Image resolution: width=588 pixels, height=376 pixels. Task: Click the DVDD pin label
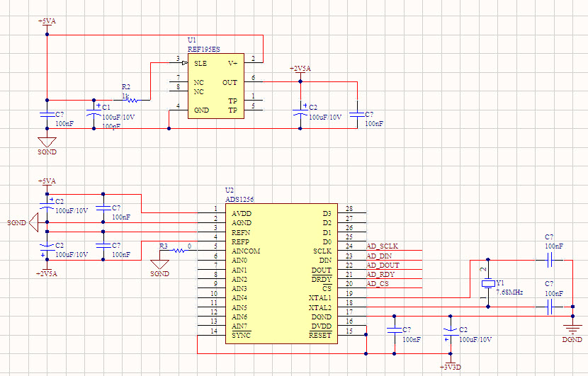click(x=322, y=326)
